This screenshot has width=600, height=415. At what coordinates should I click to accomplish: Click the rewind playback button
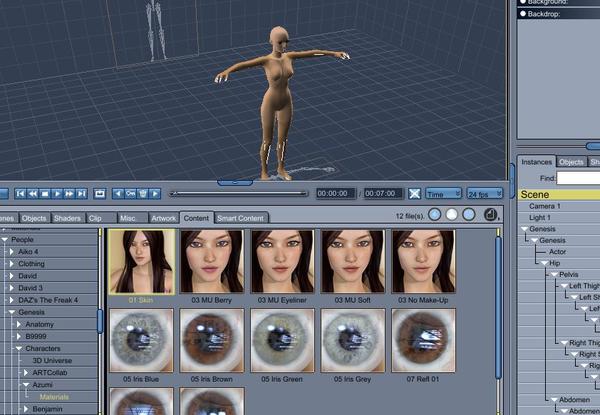click(x=33, y=194)
